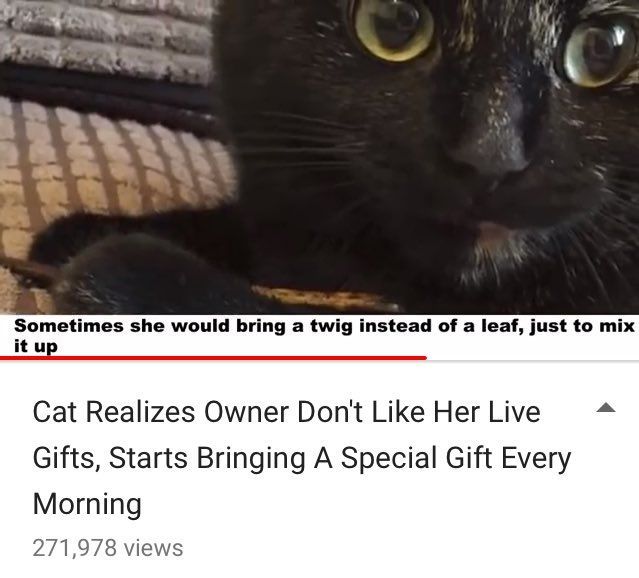Click the word "Morning" in the video title
639x578 pixels.
click(x=87, y=505)
